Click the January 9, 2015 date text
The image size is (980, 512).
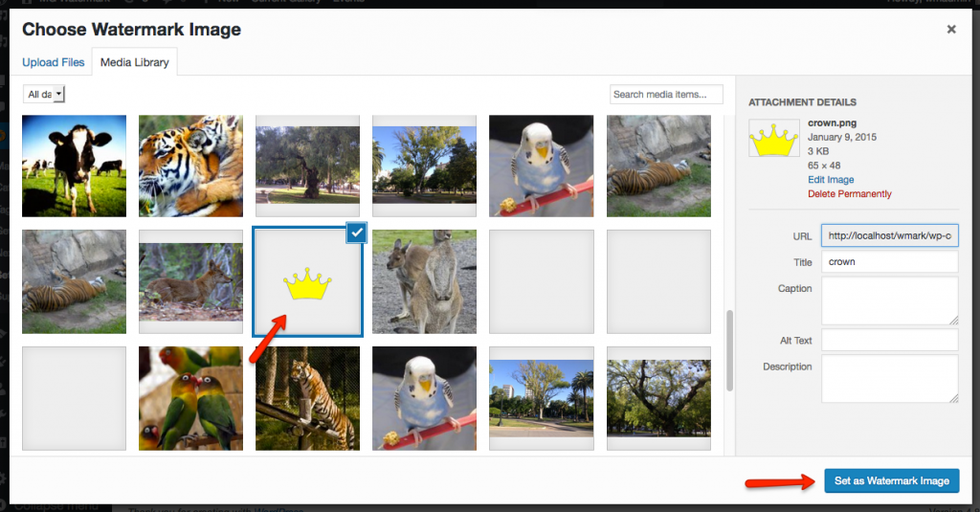(842, 137)
